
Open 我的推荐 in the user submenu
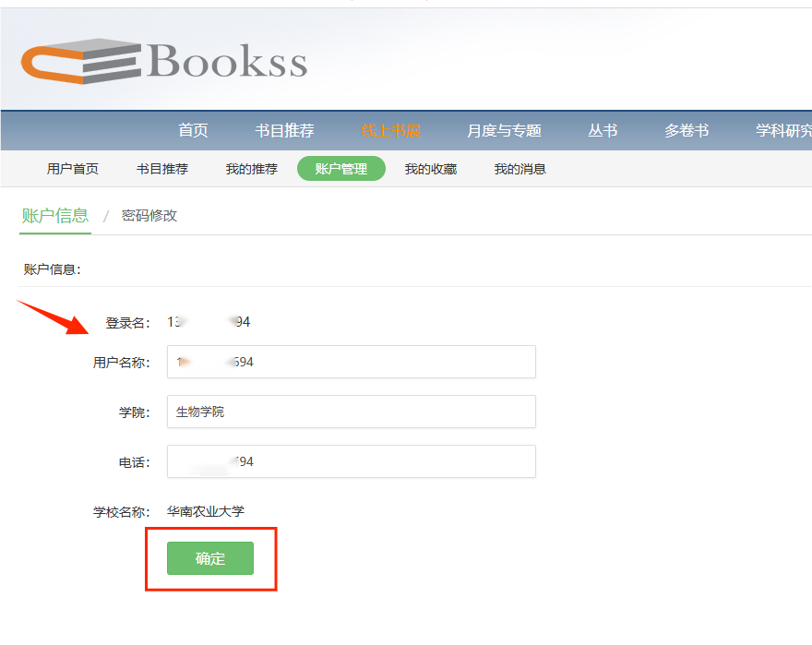point(251,169)
